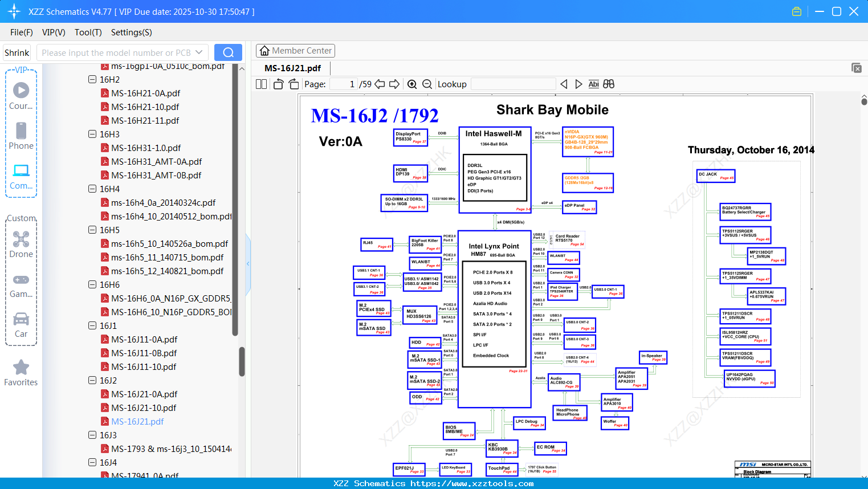Screen dimensions: 868x489
Task: Open the VIP(V) menu
Action: point(54,32)
